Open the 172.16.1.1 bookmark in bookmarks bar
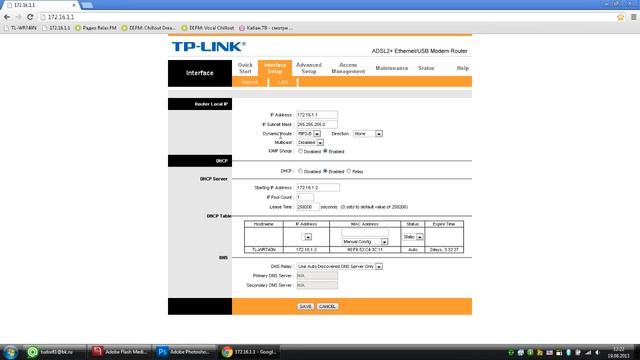This screenshot has height=360, width=640. click(x=56, y=28)
